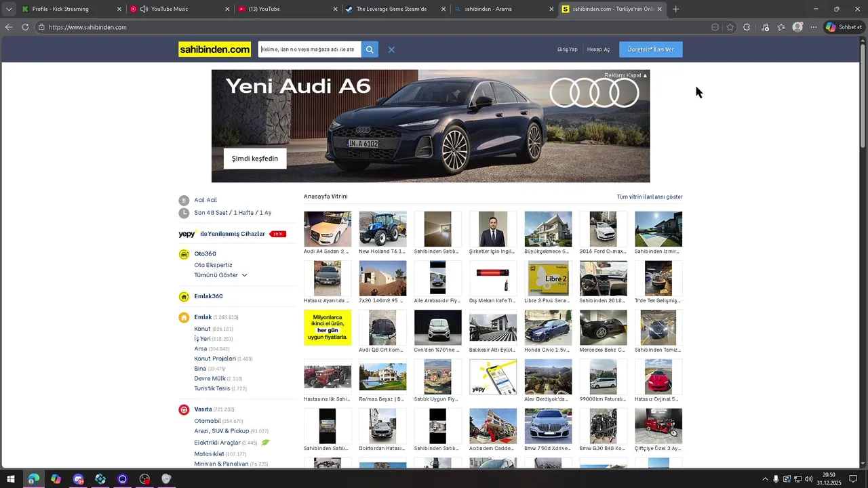
Task: Click inside the site search input field
Action: click(x=309, y=49)
